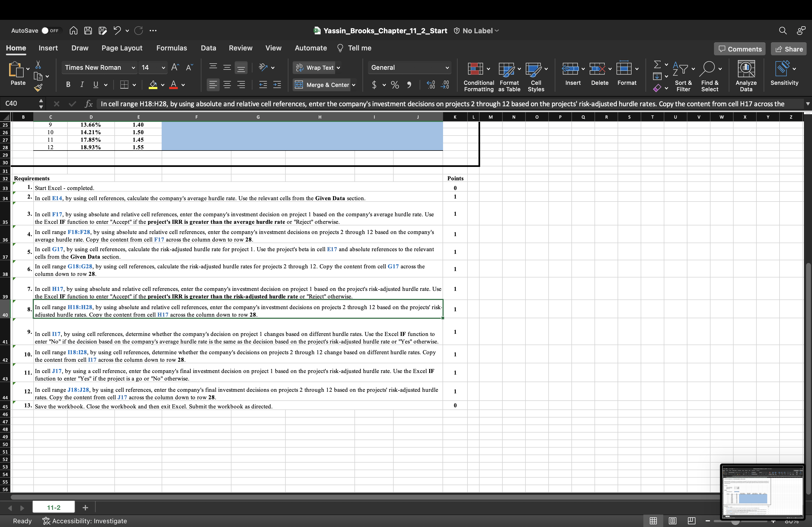Open the Page Layout tab
Image resolution: width=812 pixels, height=527 pixels.
coord(122,48)
